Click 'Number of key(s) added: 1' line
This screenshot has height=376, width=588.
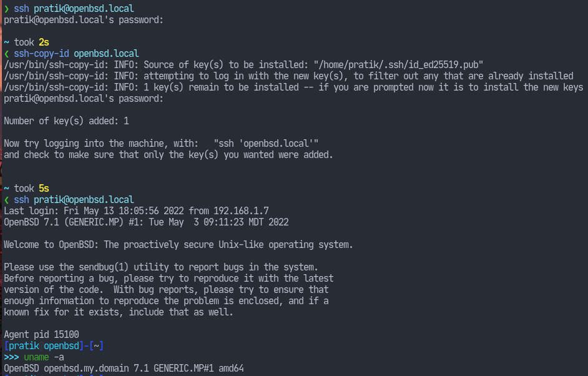click(66, 121)
